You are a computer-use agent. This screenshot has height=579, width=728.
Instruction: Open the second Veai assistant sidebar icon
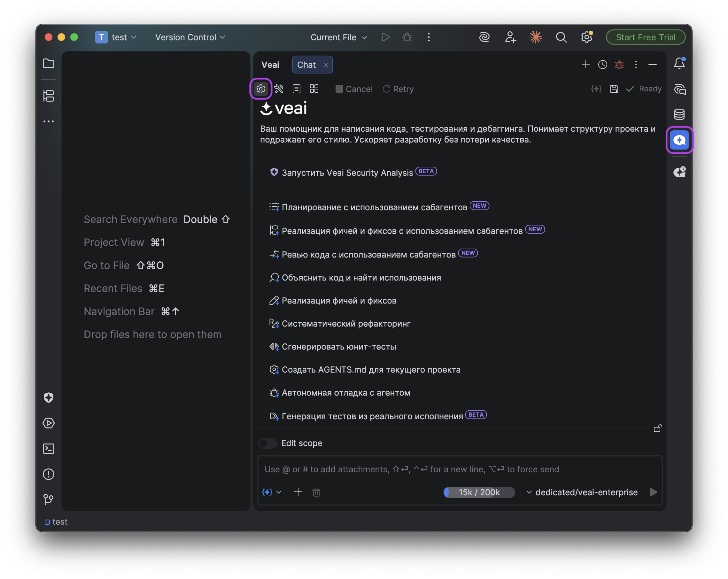pos(679,172)
